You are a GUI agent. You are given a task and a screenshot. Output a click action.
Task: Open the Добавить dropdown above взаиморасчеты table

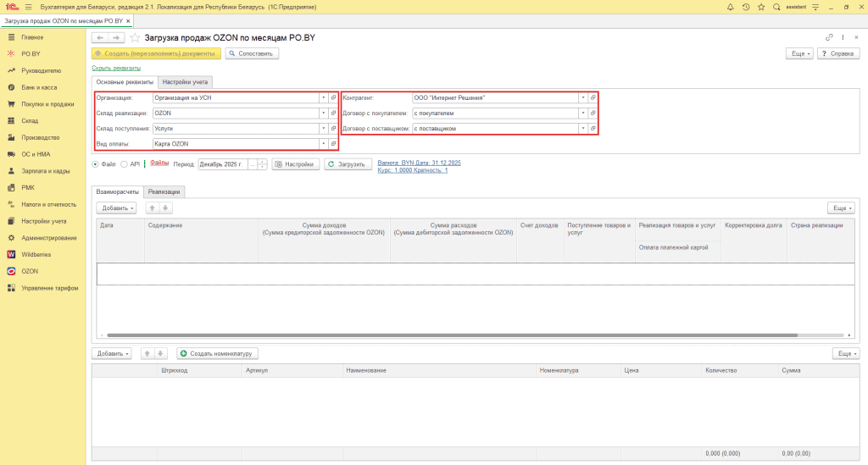115,208
